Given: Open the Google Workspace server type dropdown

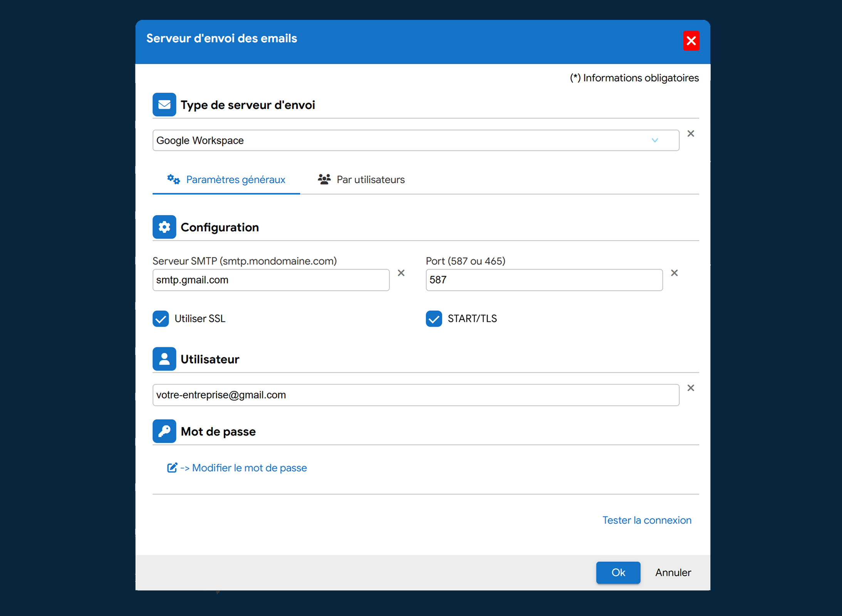Looking at the screenshot, I should [x=416, y=140].
